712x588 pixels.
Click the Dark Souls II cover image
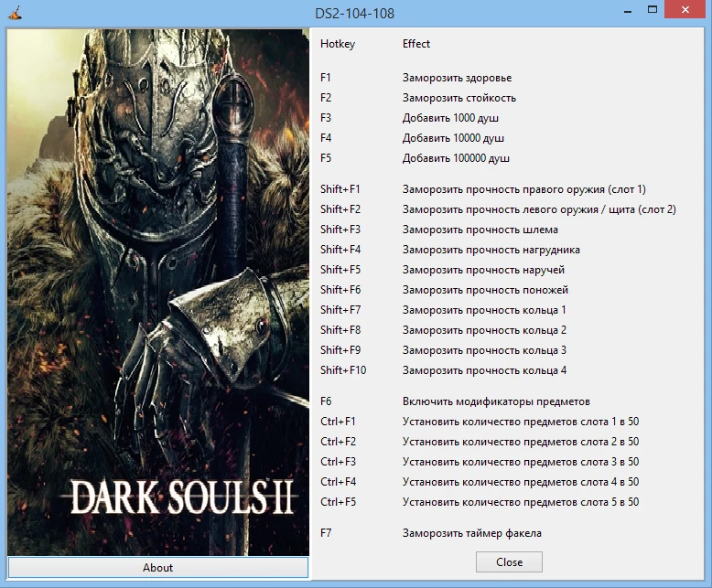pos(158,293)
